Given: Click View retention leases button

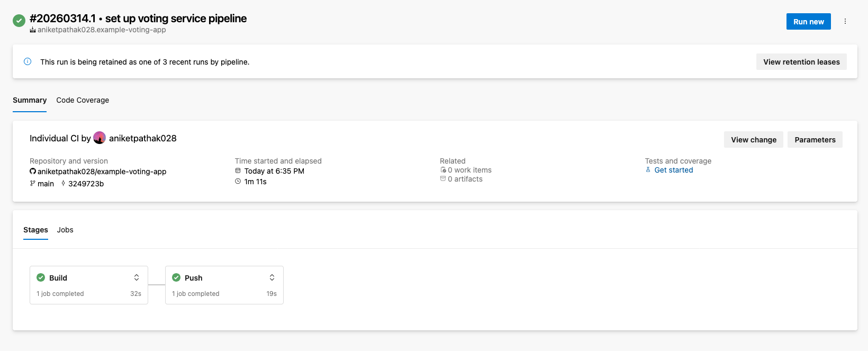Looking at the screenshot, I should [x=801, y=62].
